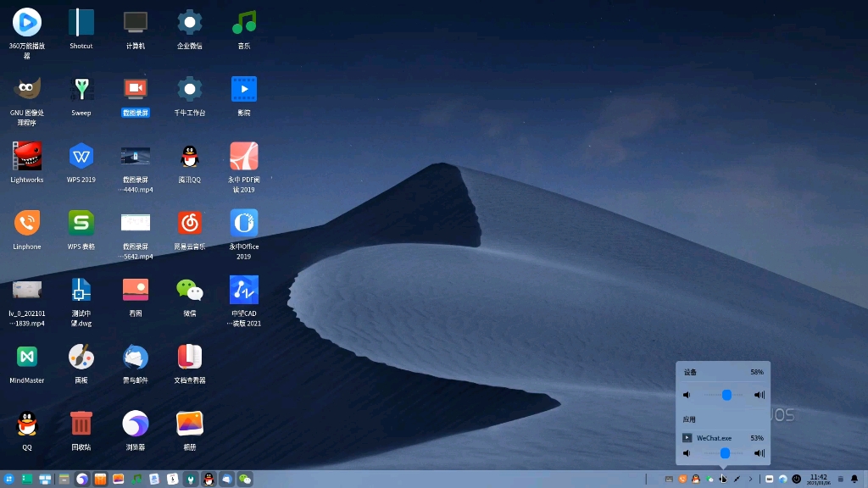Open the Thunderbird mail dock icon
The width and height of the screenshot is (868, 488).
tap(227, 480)
